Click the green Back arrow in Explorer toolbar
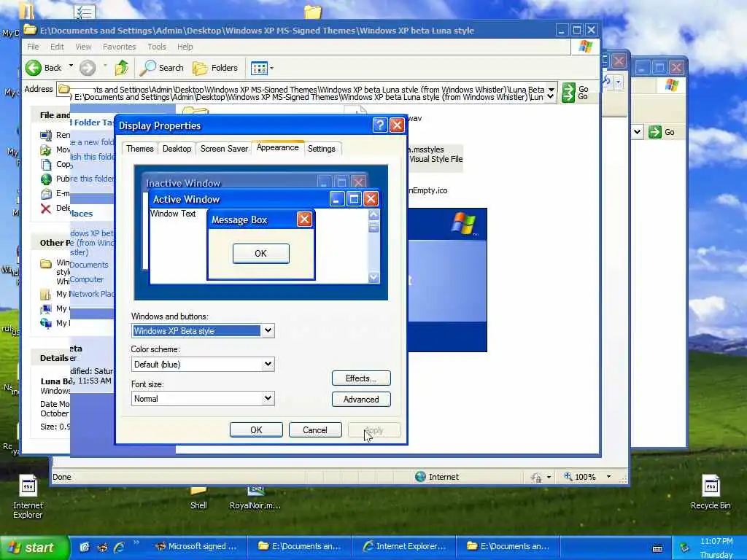 34,68
